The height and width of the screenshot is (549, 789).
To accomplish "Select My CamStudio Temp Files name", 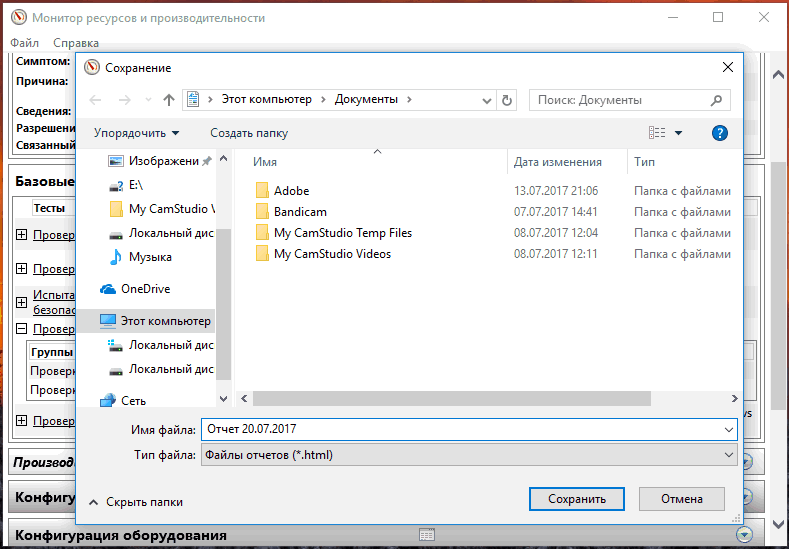I will [343, 233].
